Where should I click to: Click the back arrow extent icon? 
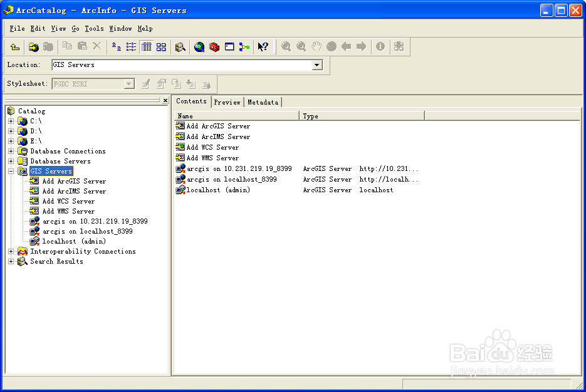click(x=347, y=47)
